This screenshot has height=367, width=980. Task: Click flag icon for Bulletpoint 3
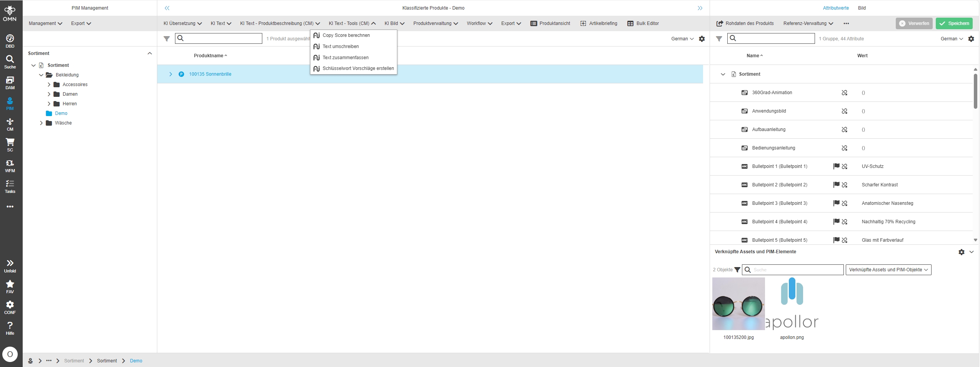[836, 203]
